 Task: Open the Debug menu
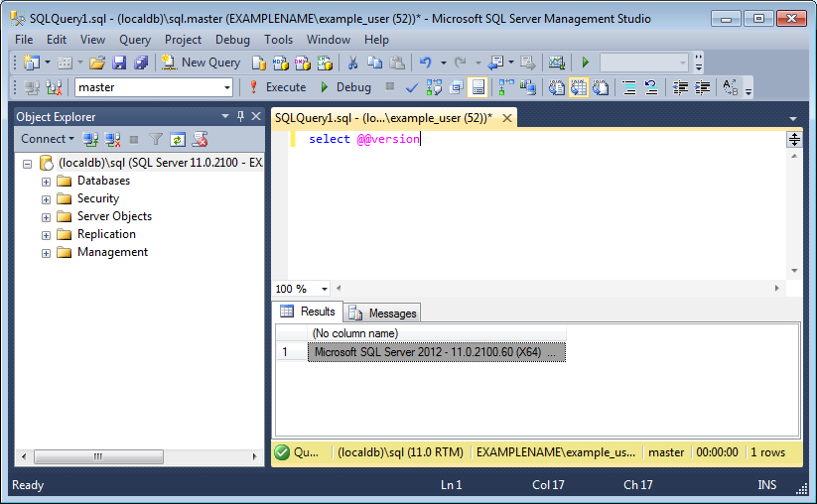(x=232, y=40)
